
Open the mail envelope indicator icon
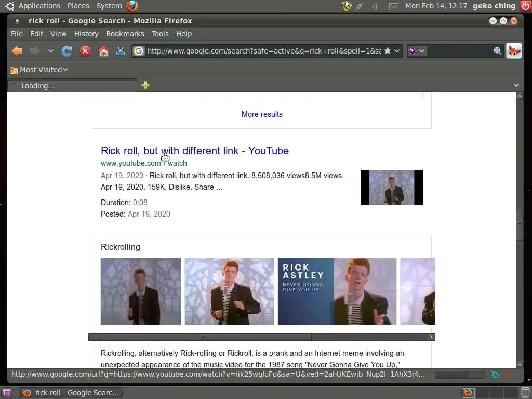pos(394,6)
